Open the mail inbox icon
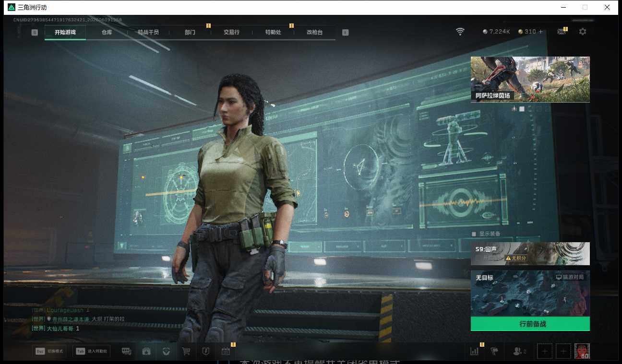 pyautogui.click(x=561, y=32)
